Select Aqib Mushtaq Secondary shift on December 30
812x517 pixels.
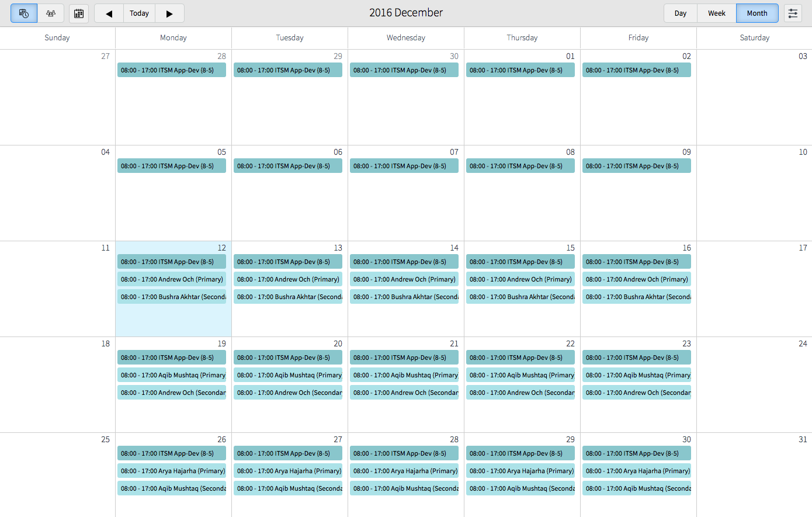(636, 488)
